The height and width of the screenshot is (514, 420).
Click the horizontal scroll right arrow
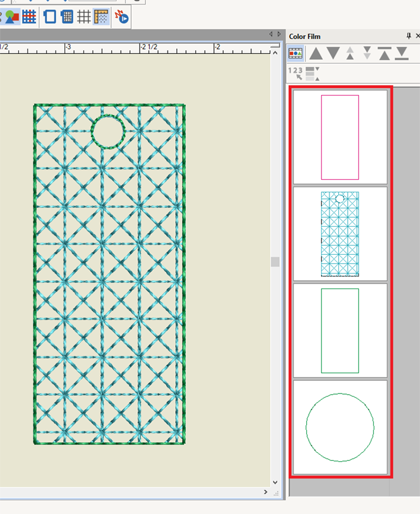tap(266, 492)
